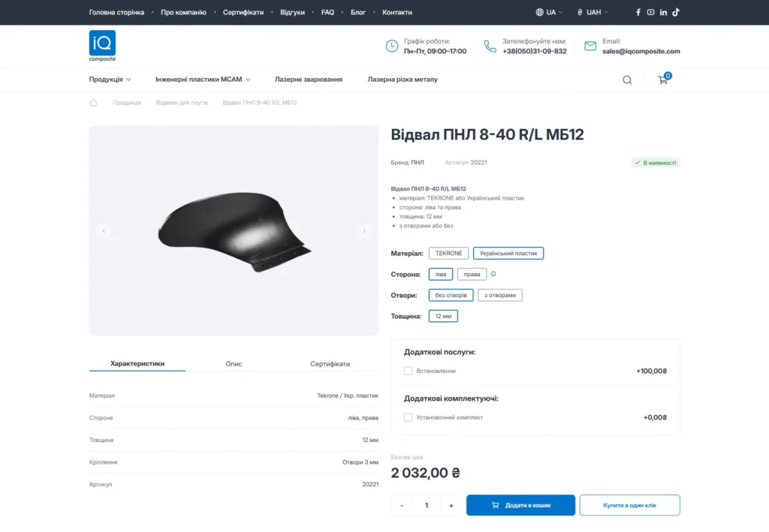Open Лазерне зварювання menu item
This screenshot has height=532, width=769.
click(x=309, y=80)
